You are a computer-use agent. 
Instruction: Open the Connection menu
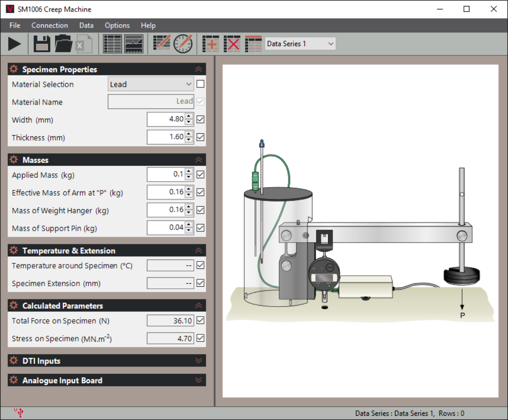pyautogui.click(x=50, y=25)
